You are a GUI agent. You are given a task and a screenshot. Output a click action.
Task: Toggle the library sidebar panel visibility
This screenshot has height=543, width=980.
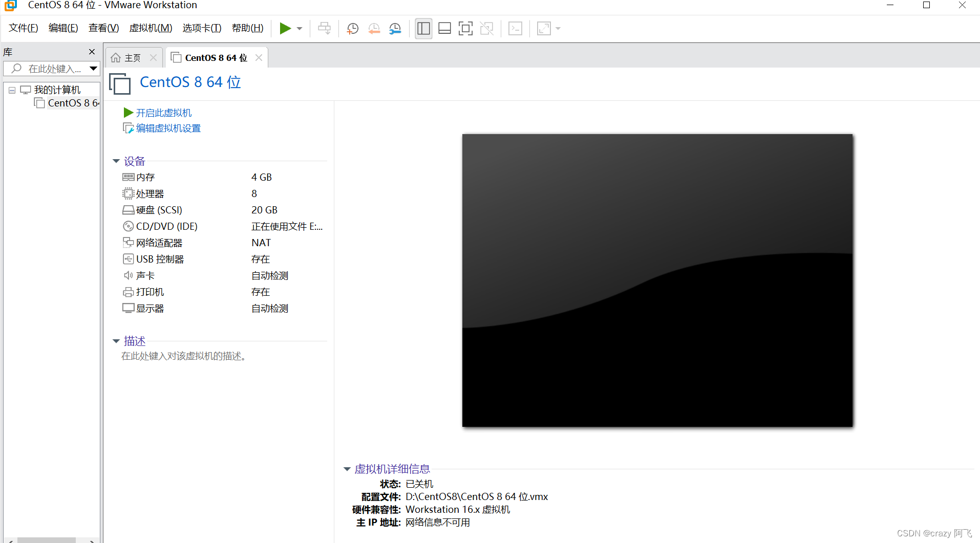coord(423,28)
